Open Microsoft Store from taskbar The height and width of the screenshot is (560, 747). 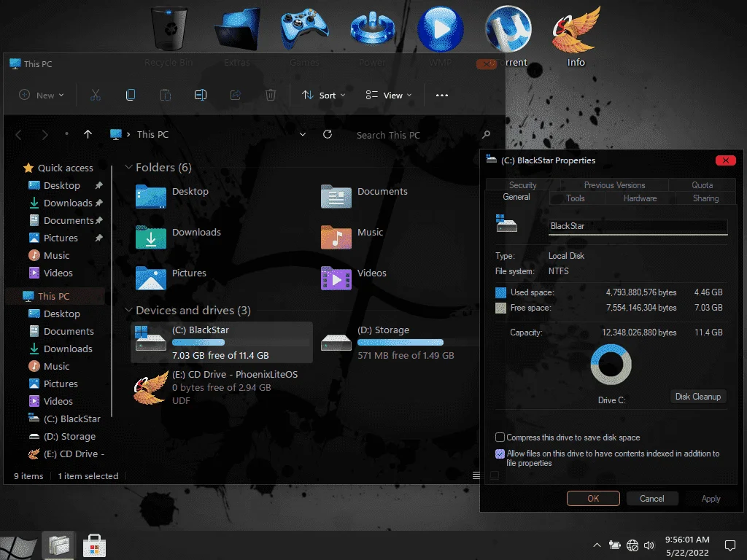(x=94, y=545)
